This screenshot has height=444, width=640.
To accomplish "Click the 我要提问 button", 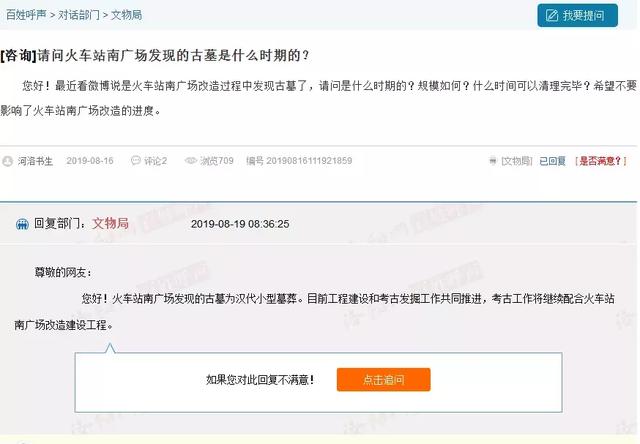I will coord(577,16).
